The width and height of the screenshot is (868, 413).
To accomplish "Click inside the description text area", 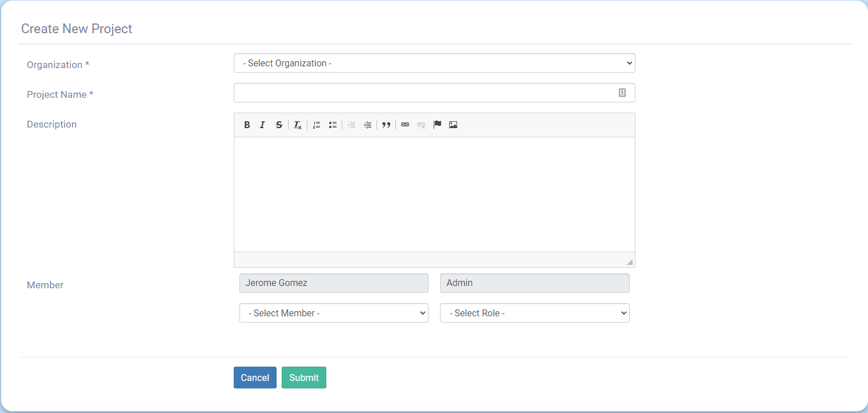I will 434,194.
